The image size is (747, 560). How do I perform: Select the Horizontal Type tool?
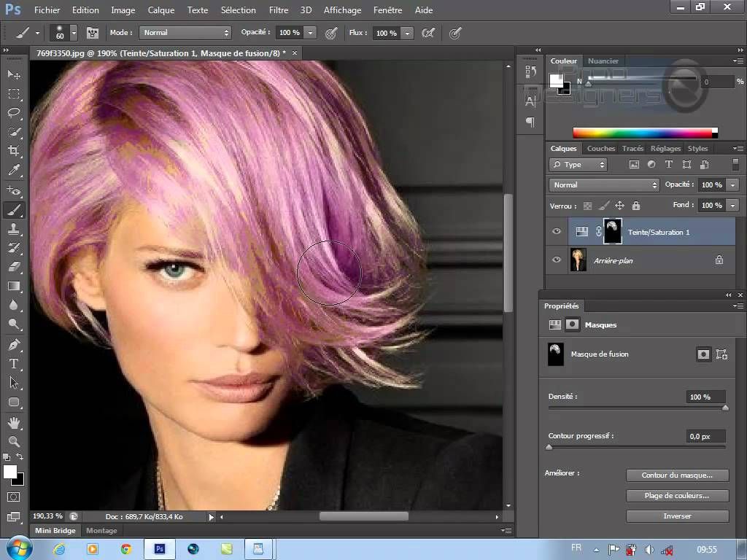14,363
